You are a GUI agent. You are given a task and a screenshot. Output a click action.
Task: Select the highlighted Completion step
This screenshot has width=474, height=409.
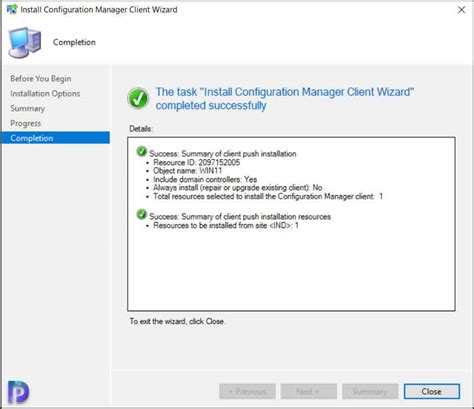(55, 138)
